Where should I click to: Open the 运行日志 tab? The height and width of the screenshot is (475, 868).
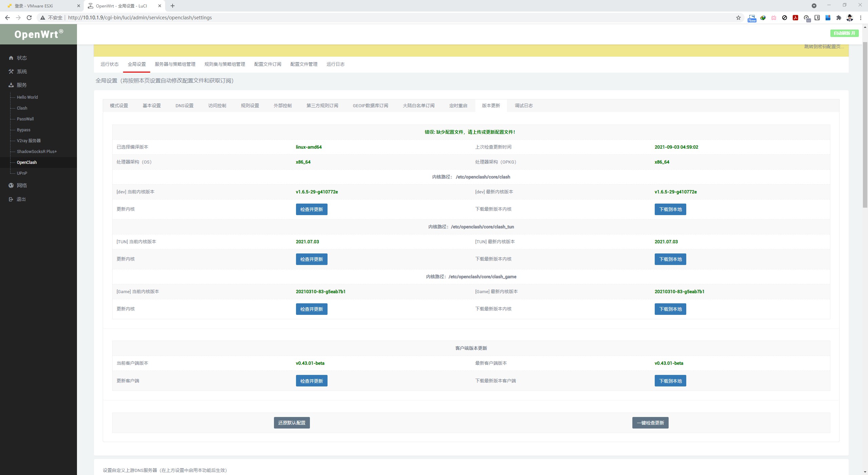335,64
